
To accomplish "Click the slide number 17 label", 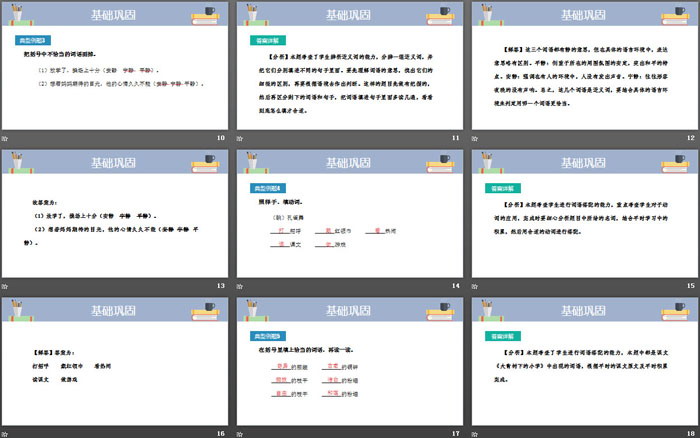I will coord(455,432).
